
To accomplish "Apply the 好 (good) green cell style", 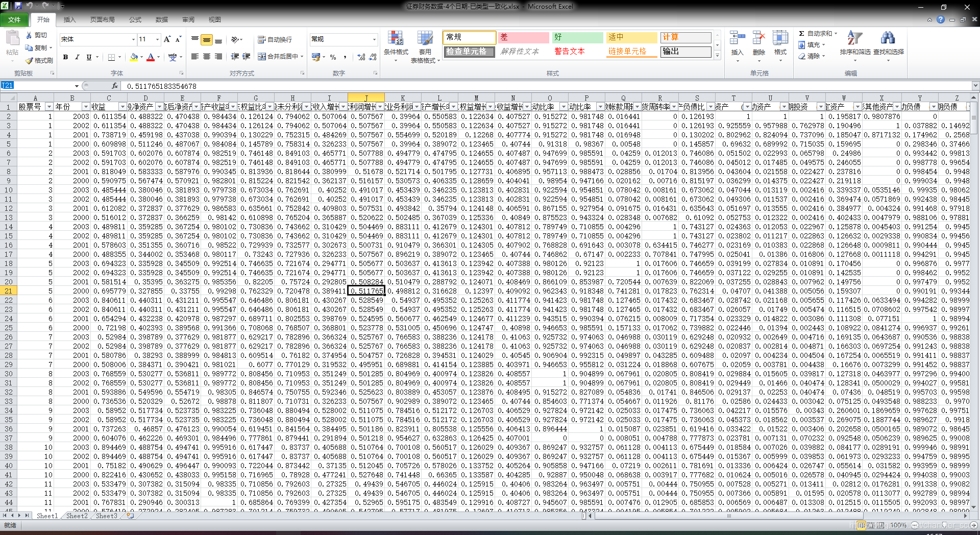I will click(577, 37).
